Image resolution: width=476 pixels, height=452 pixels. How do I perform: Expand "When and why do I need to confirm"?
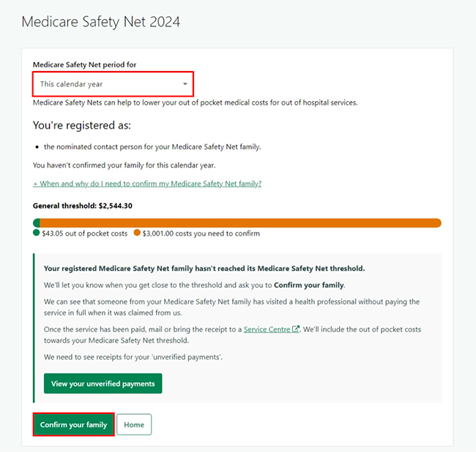(x=147, y=184)
